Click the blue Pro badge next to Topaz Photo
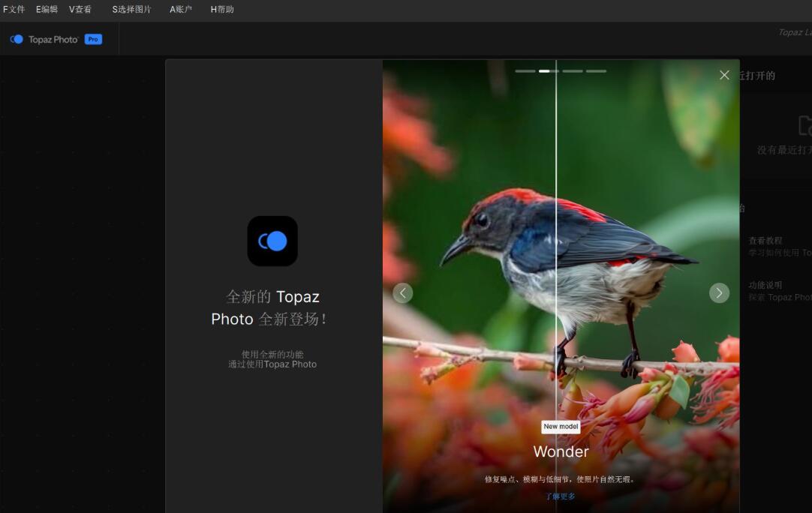The image size is (812, 513). pyautogui.click(x=92, y=39)
